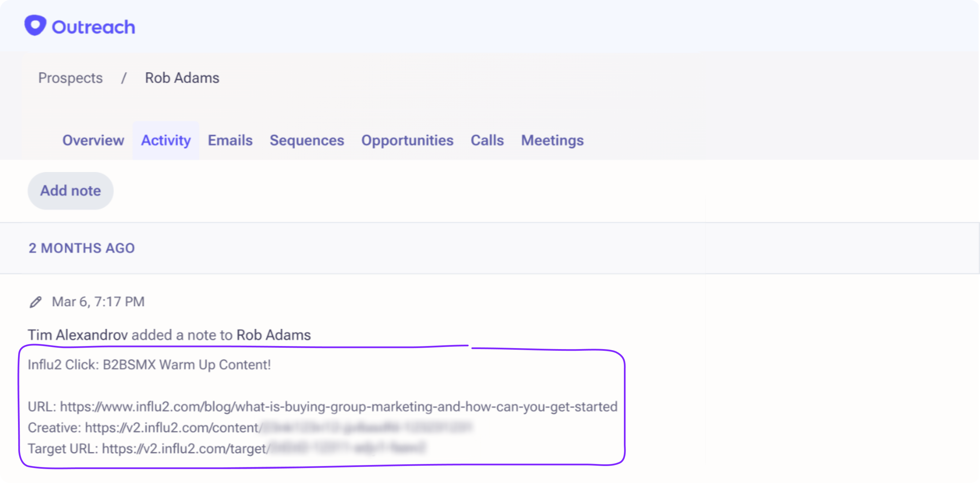This screenshot has height=483, width=980.
Task: Click the Target URL v2.influ2.com link
Action: coord(264,449)
